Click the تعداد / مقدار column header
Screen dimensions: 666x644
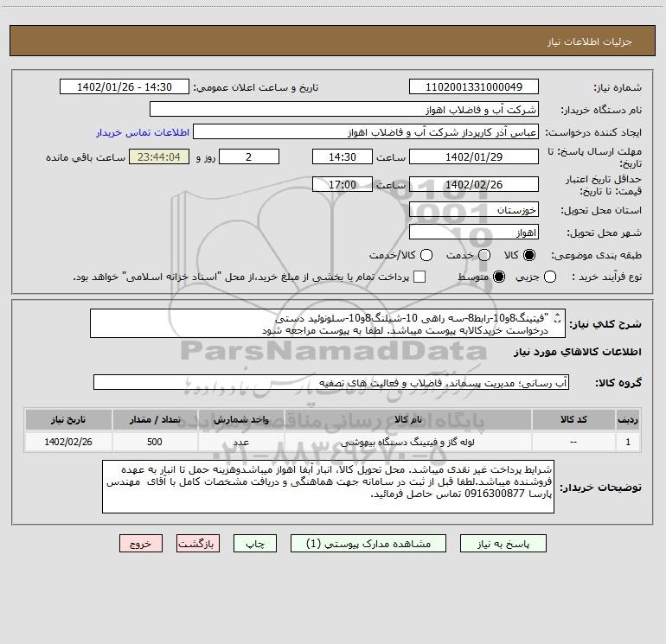(x=155, y=419)
